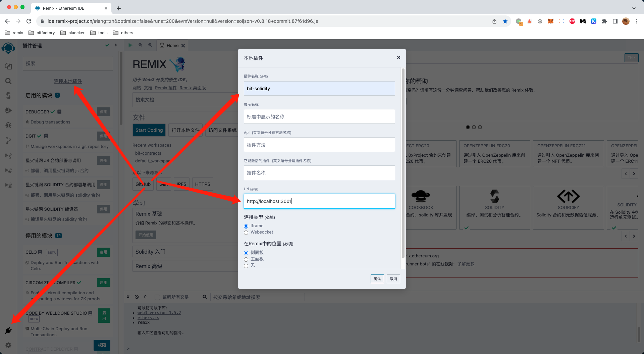Open Chrome tab list dropdown arrow
This screenshot has height=354, width=644.
(634, 8)
